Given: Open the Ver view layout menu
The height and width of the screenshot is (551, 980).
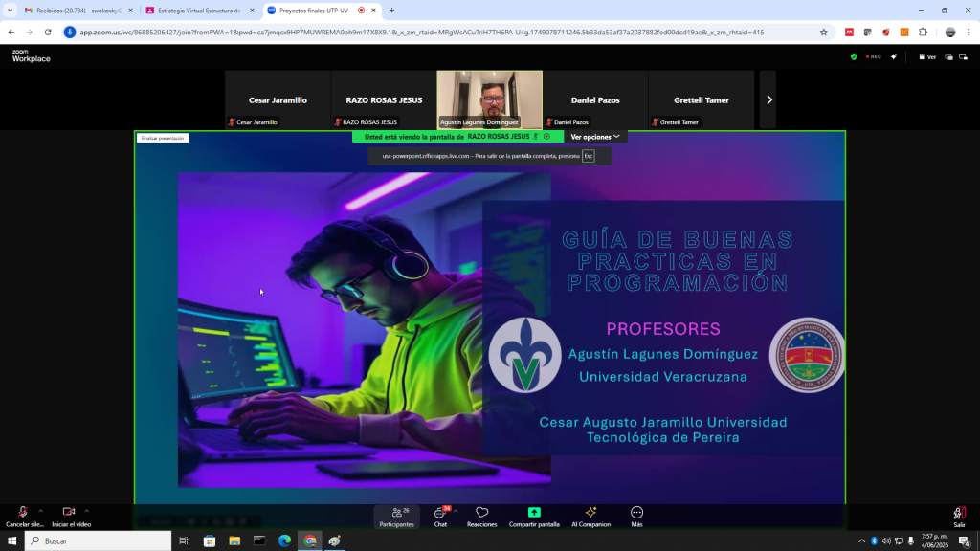Looking at the screenshot, I should click(927, 56).
